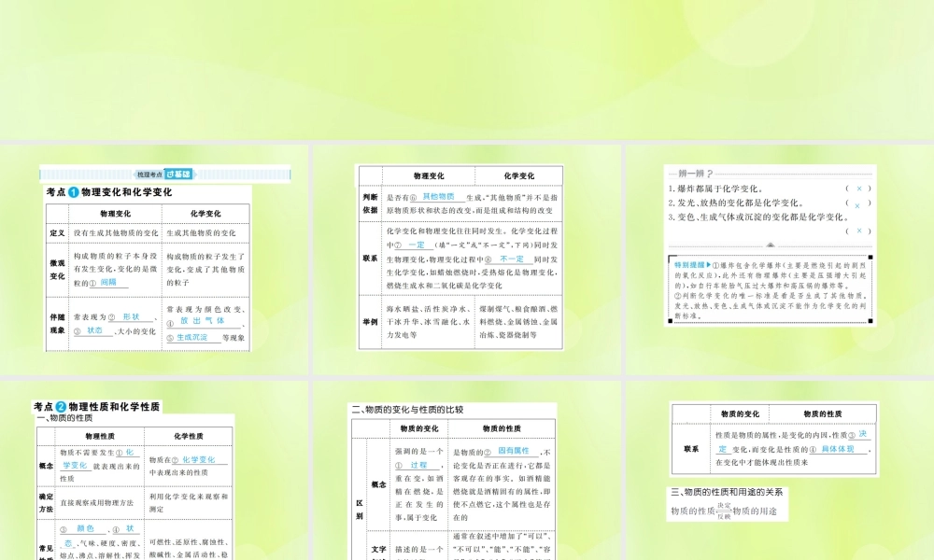The image size is (934, 560).
Task: Click heading 考点1 物理变化和化学变化
Action: 109,192
